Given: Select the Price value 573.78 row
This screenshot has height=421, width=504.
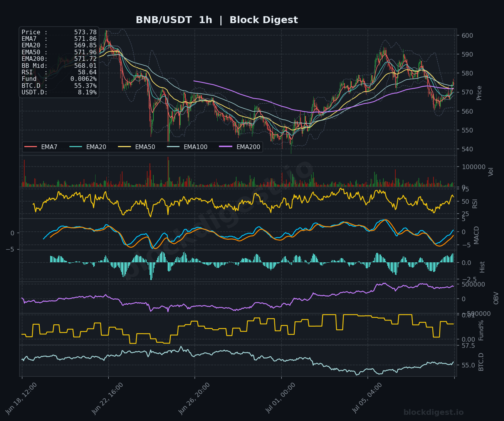Looking at the screenshot, I should (59, 32).
